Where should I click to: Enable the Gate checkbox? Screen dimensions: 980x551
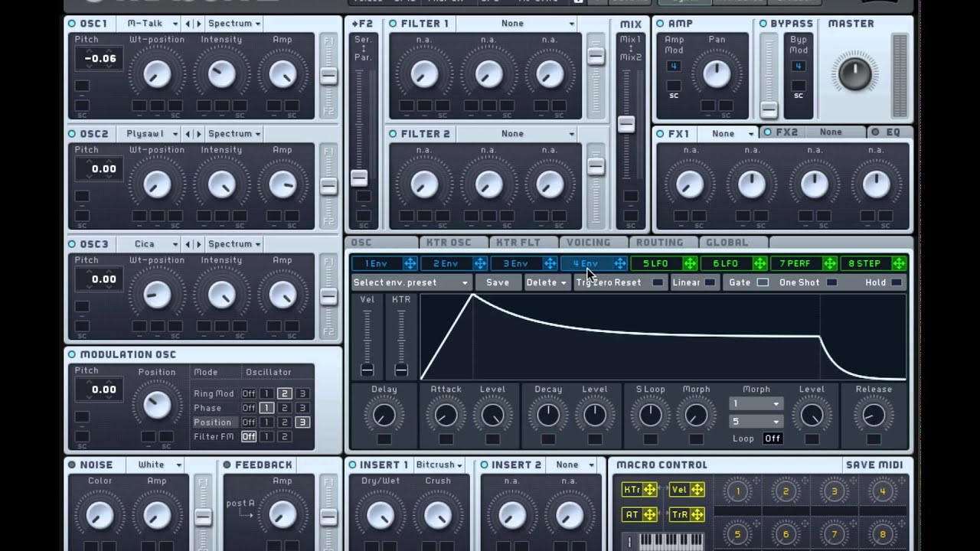tap(763, 282)
